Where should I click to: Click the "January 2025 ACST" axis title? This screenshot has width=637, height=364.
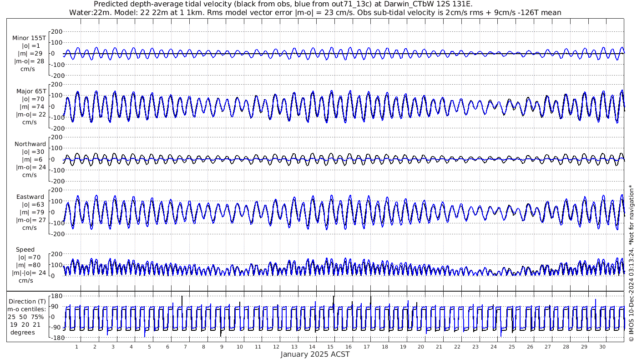(315, 354)
